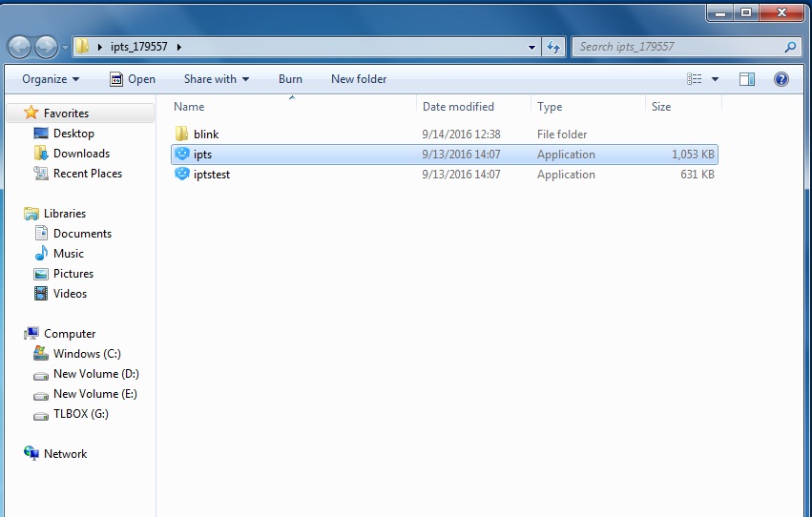Open the TLBOX (G:) drive

pyautogui.click(x=81, y=414)
